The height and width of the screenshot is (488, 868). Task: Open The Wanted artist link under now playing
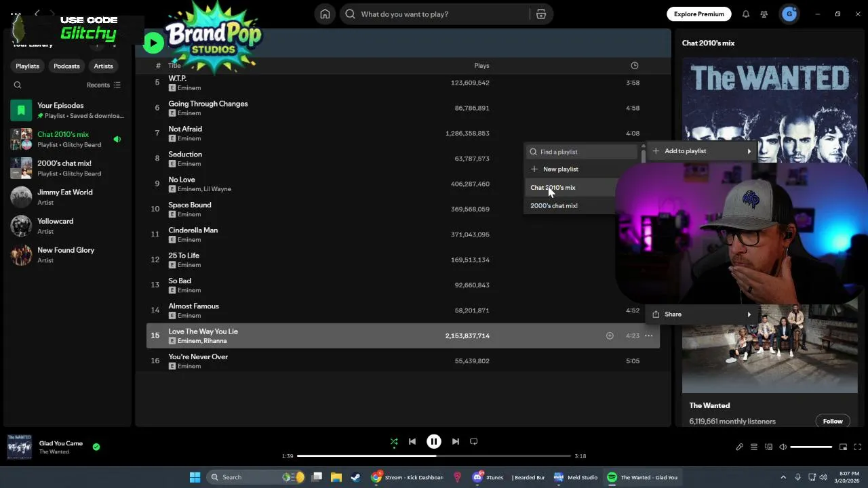[x=54, y=452]
